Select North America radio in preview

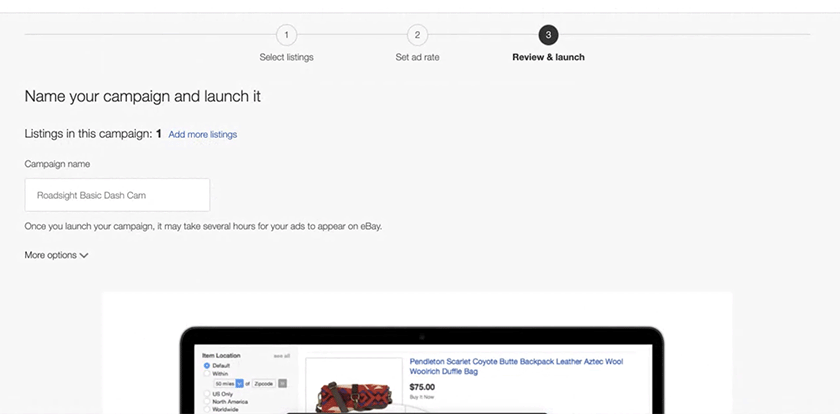(207, 402)
